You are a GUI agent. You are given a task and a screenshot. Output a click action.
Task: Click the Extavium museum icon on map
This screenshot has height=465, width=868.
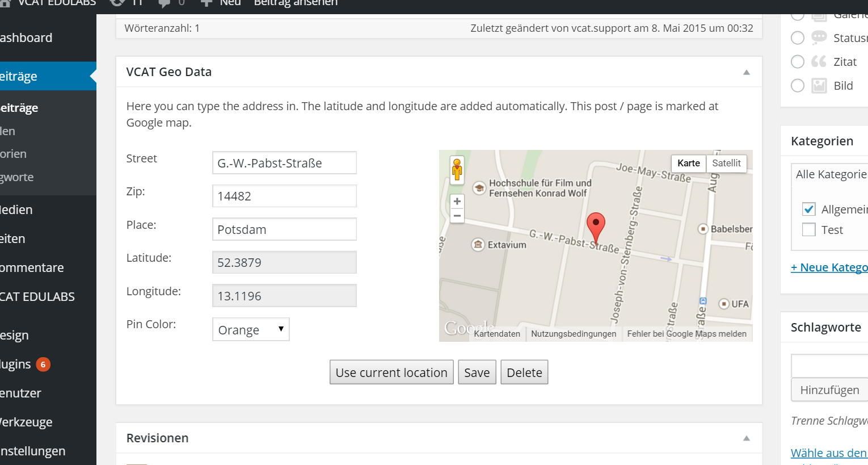478,245
